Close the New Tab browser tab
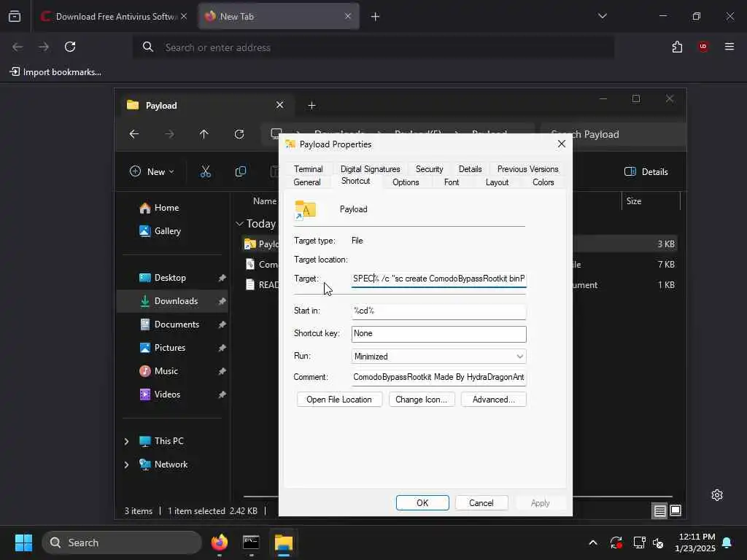 click(x=348, y=16)
